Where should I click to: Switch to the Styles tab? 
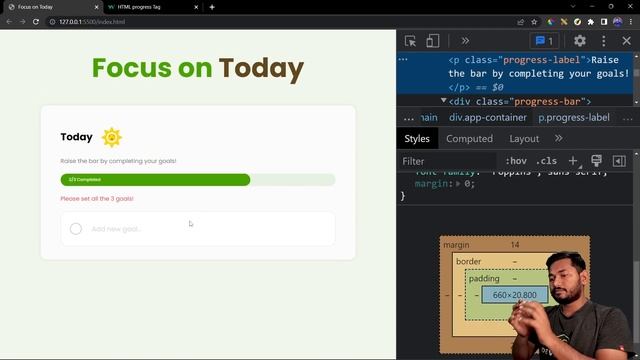[417, 139]
